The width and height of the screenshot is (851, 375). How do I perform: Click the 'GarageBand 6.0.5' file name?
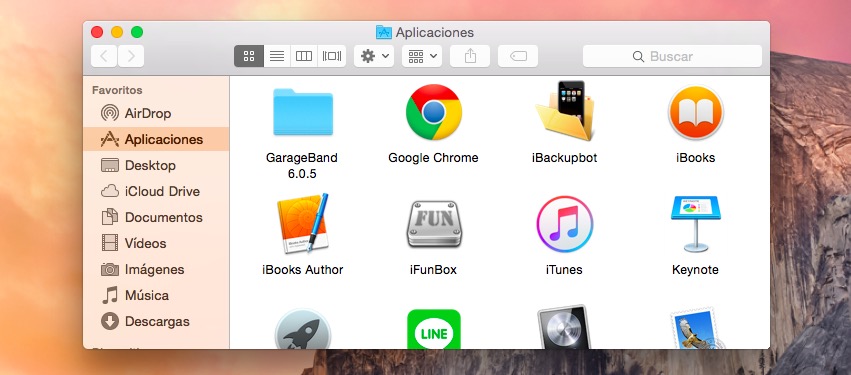pos(302,166)
